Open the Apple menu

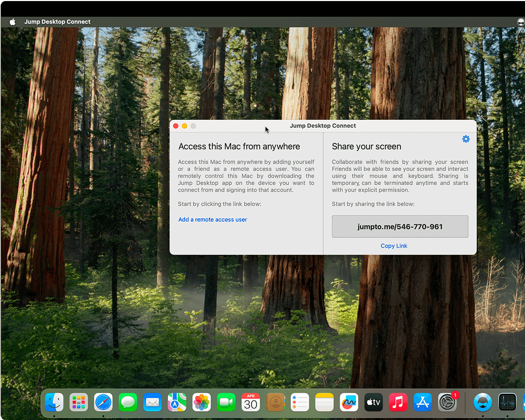click(x=13, y=22)
